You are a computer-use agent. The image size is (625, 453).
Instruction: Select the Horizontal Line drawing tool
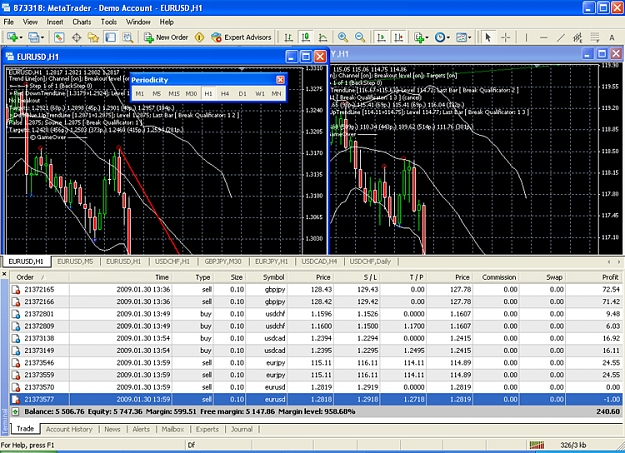[544, 37]
